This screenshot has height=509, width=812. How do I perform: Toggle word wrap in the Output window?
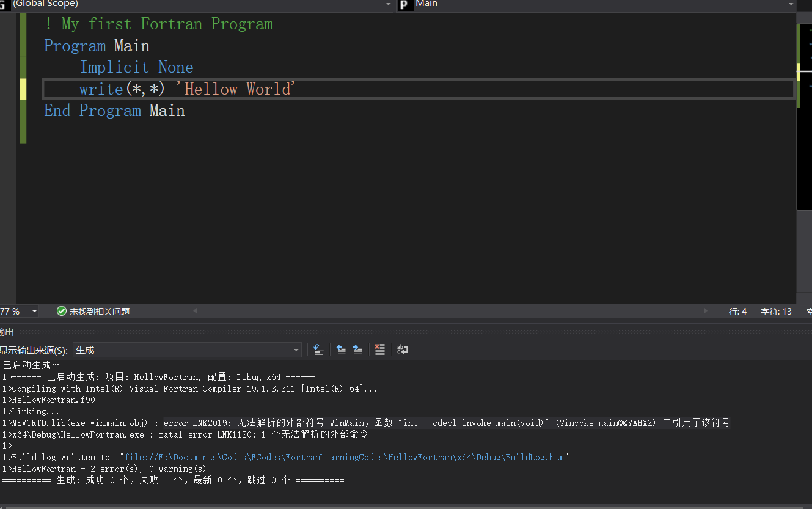(x=402, y=350)
